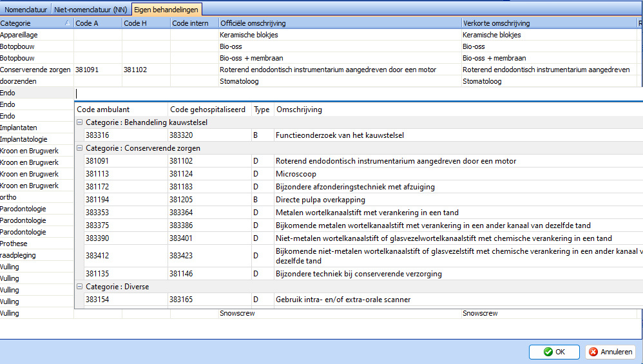Confirm with the OK button
643x364 pixels.
click(x=554, y=352)
